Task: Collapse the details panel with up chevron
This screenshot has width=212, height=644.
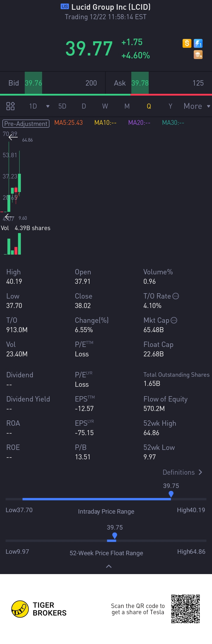Action: (x=109, y=566)
